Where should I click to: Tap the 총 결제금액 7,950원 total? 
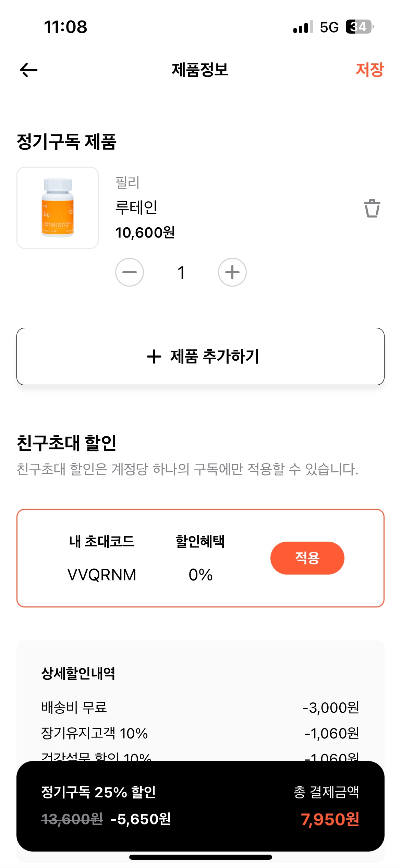click(330, 819)
